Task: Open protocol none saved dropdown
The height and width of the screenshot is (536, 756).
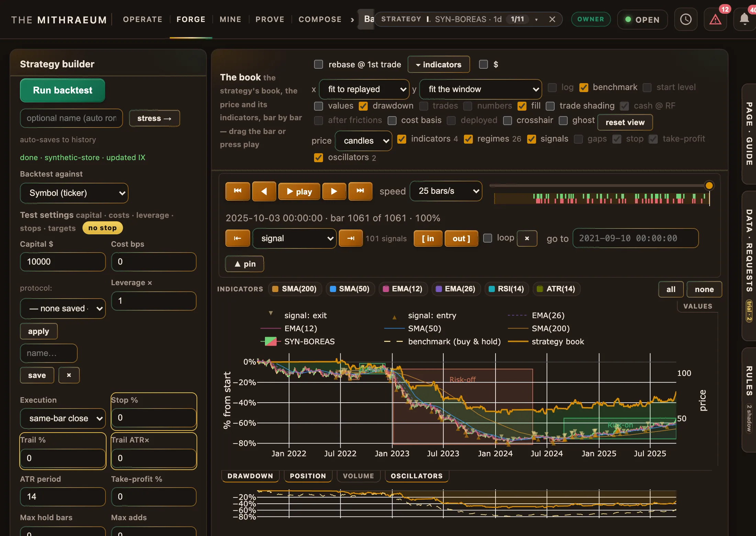Action: click(63, 309)
